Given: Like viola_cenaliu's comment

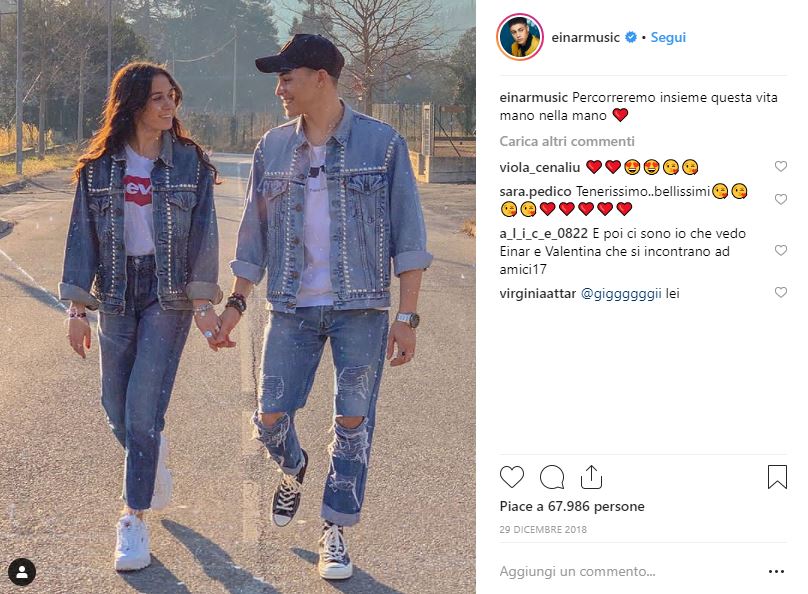Looking at the screenshot, I should (x=781, y=166).
